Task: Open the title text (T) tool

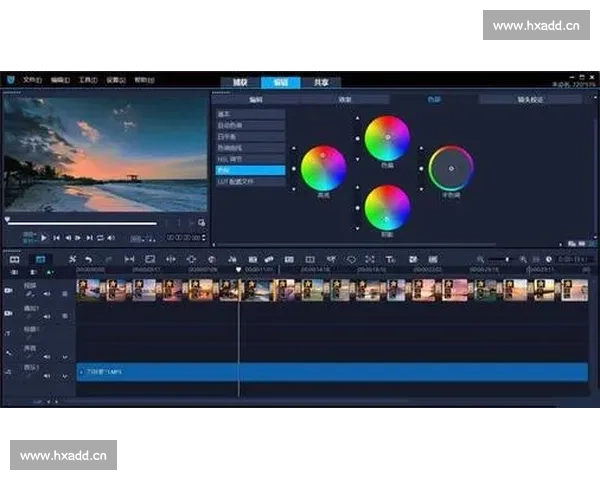Action: point(390,259)
